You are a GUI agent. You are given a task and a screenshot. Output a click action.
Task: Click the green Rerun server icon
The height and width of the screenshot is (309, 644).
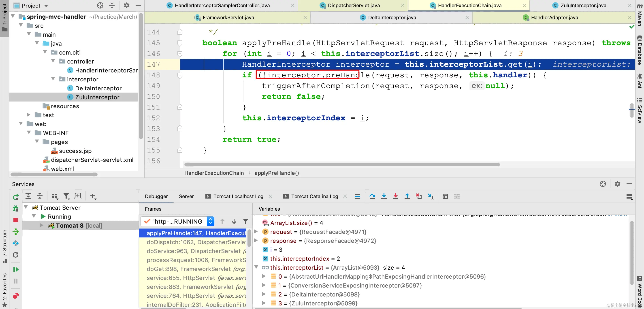pyautogui.click(x=15, y=197)
